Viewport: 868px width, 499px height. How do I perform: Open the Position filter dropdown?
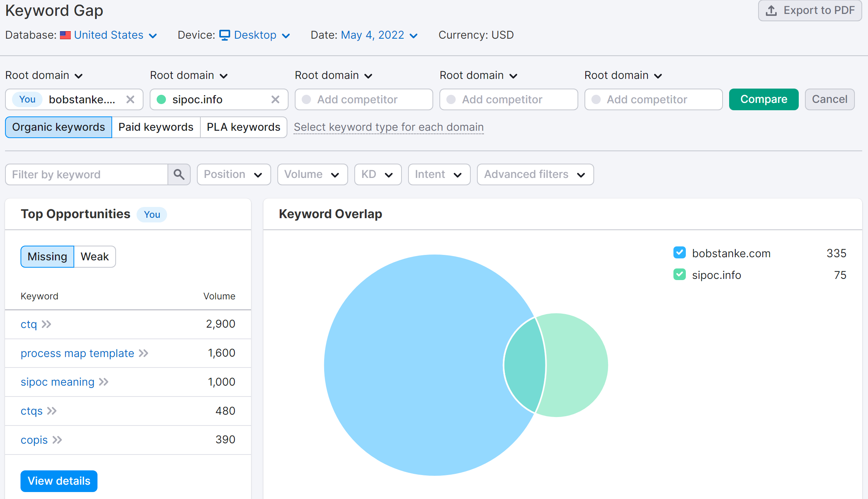(x=234, y=174)
